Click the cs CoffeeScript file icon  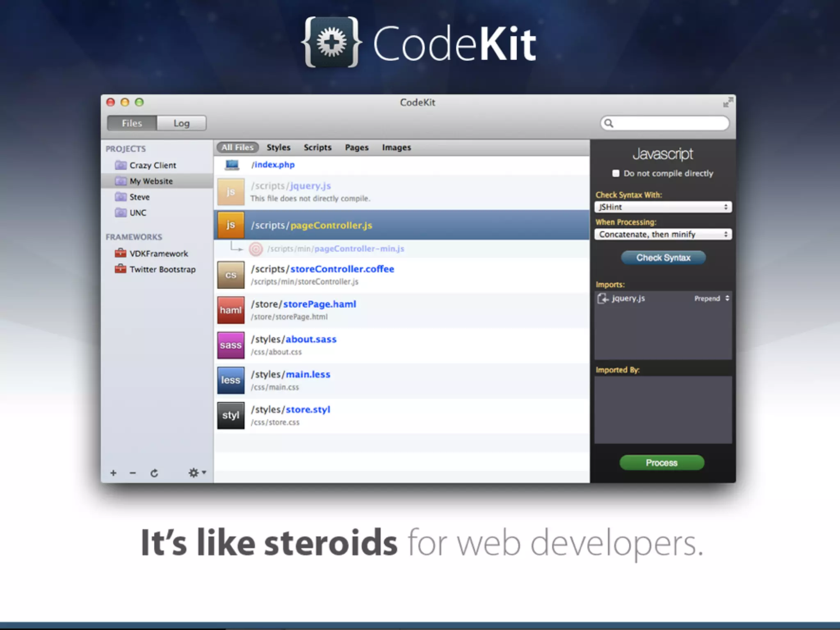click(x=231, y=275)
